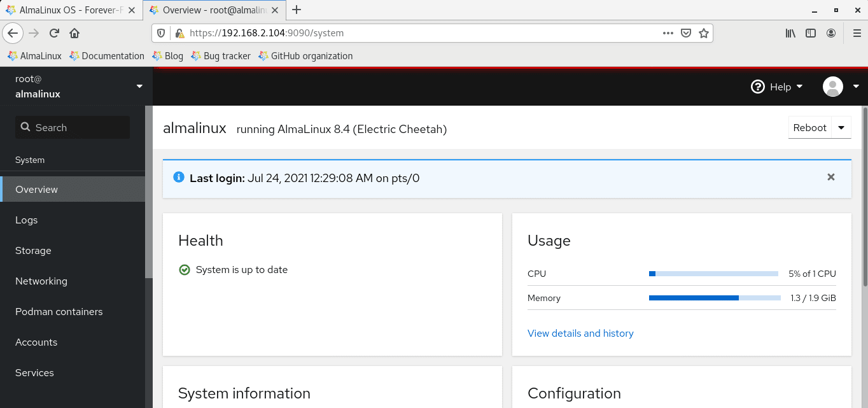Click the green check health status icon

(x=185, y=270)
